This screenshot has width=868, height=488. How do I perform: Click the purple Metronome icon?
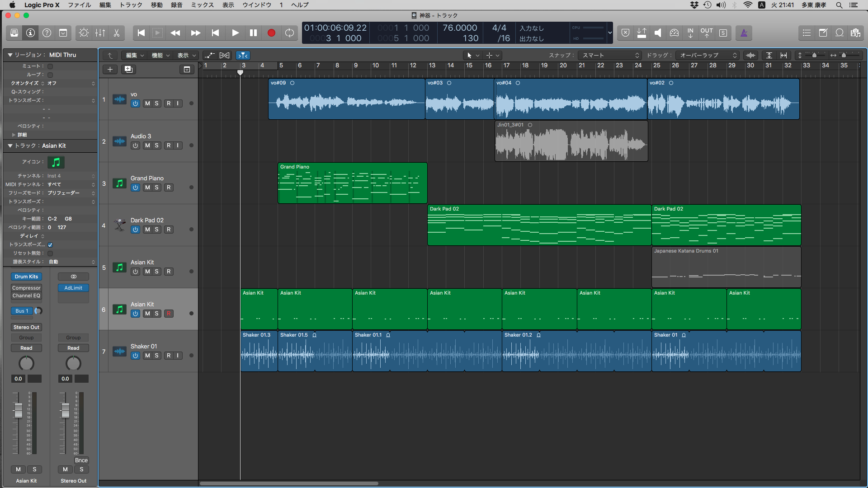tap(744, 33)
